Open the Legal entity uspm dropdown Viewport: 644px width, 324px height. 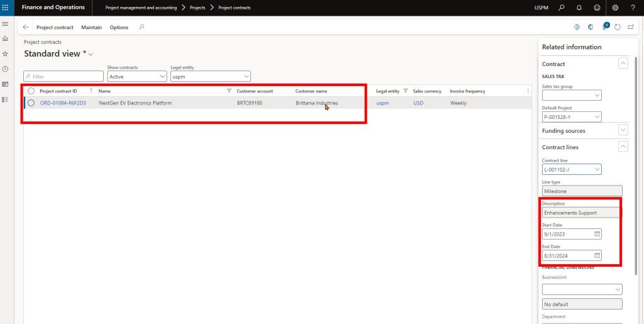[211, 77]
